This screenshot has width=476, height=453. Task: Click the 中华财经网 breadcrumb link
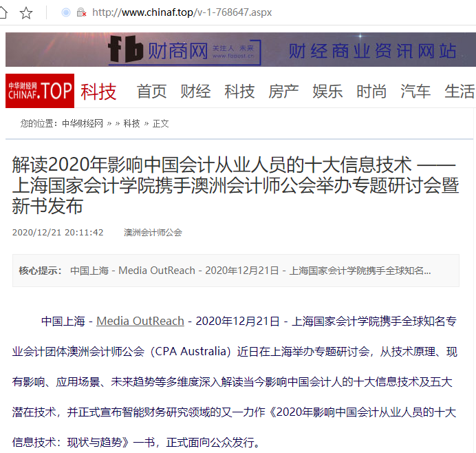pyautogui.click(x=83, y=124)
